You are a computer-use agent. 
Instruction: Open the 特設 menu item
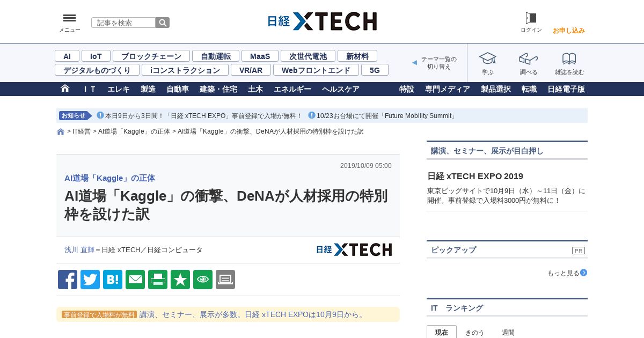click(x=407, y=89)
